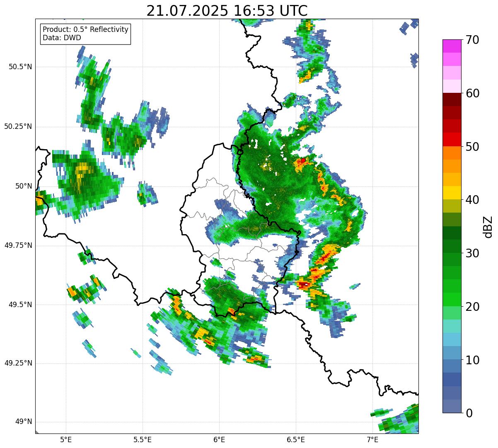This screenshot has height=448, width=498.
Task: Click the 49.75°N latitude label
Action: 18,245
